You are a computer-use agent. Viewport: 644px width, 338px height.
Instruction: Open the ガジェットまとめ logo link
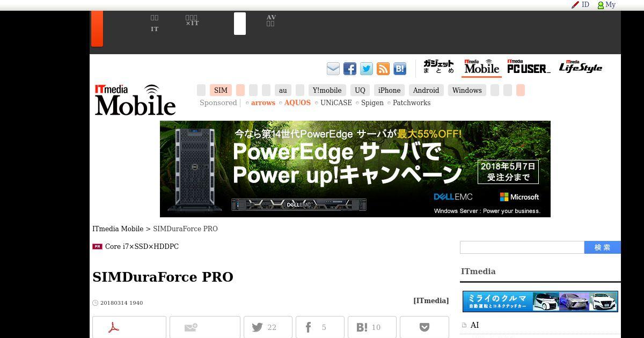tap(438, 67)
